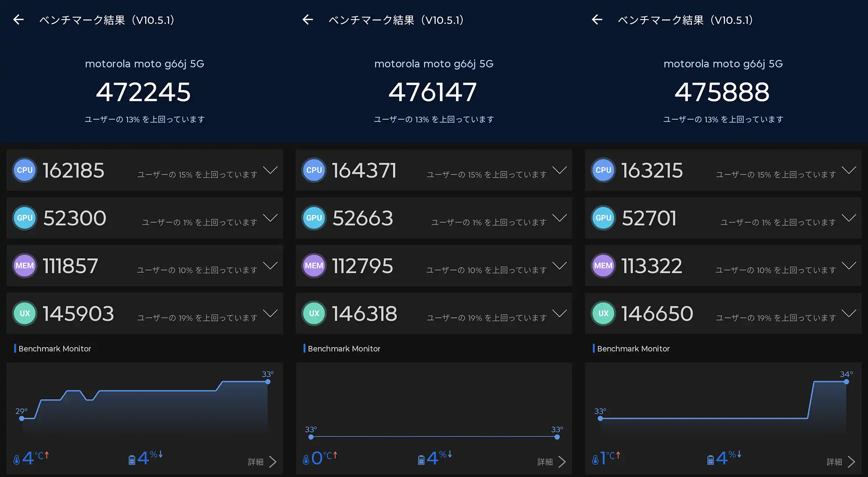This screenshot has height=477, width=868.
Task: Expand the GPU 52663 score details
Action: tap(559, 218)
